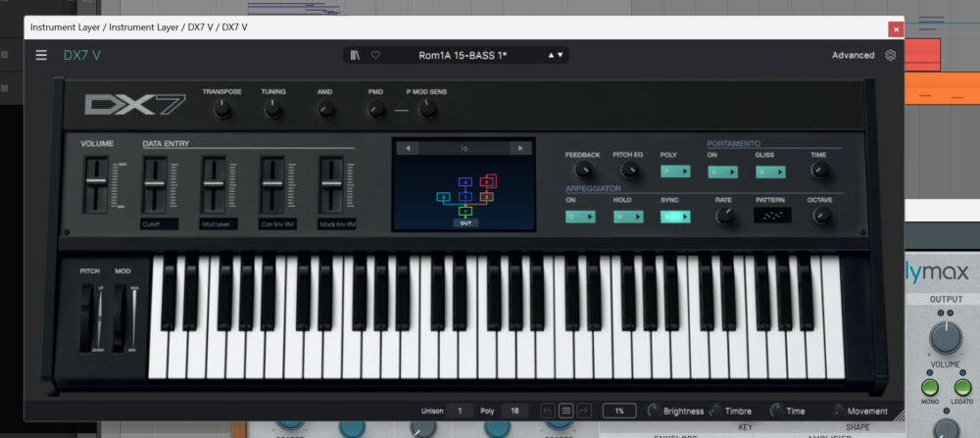Toggle the Arpeggiator ON switch
The image size is (980, 438).
[x=580, y=217]
